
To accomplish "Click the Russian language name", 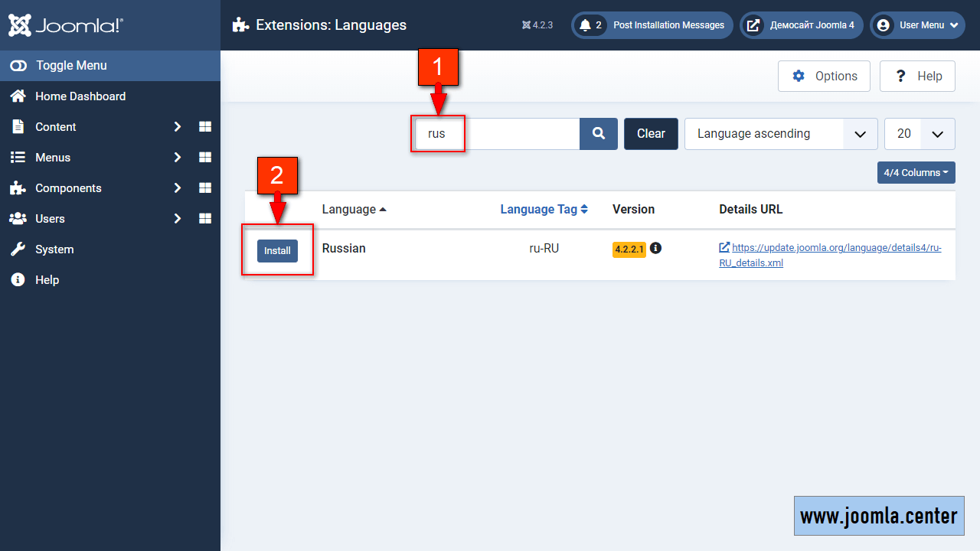I will pyautogui.click(x=344, y=248).
